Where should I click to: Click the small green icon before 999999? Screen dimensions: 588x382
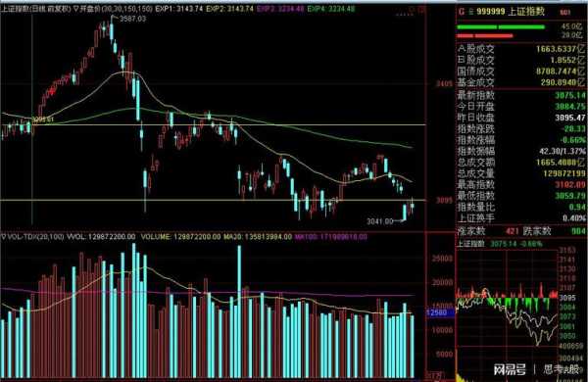click(x=471, y=12)
